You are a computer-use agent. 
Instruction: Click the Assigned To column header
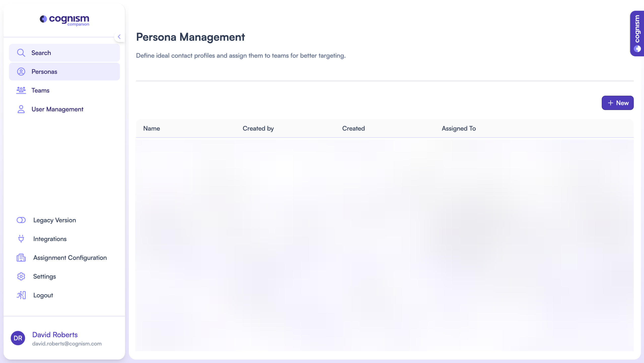[458, 128]
